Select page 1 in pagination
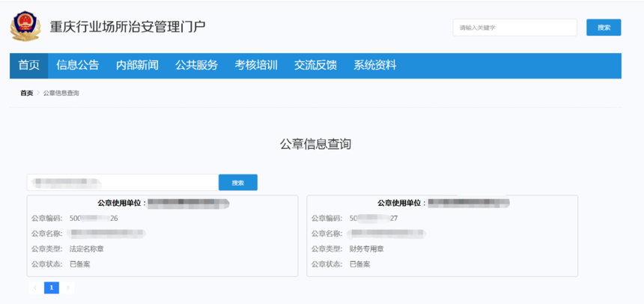Image resolution: width=644 pixels, height=304 pixels. click(x=52, y=288)
